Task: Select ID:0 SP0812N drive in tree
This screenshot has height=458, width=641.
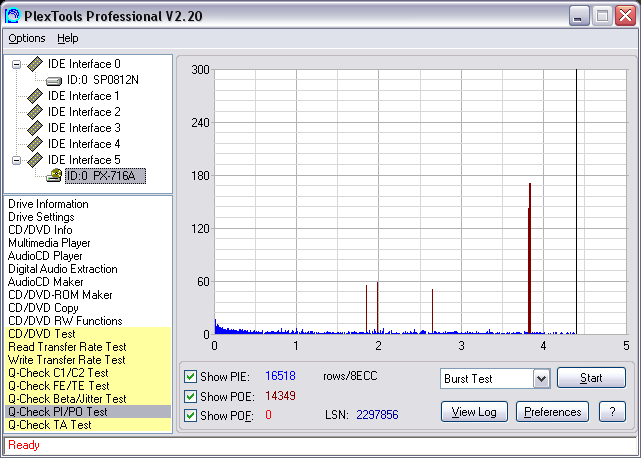Action: point(103,80)
